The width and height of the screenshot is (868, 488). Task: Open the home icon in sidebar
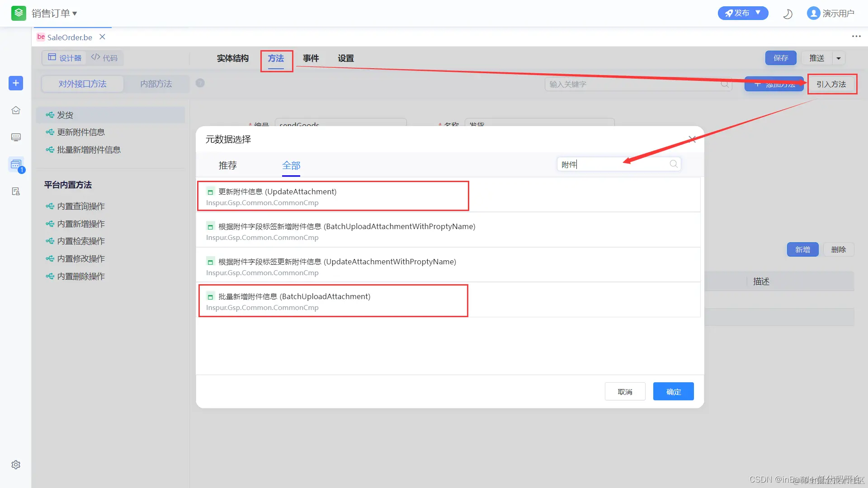tap(16, 110)
